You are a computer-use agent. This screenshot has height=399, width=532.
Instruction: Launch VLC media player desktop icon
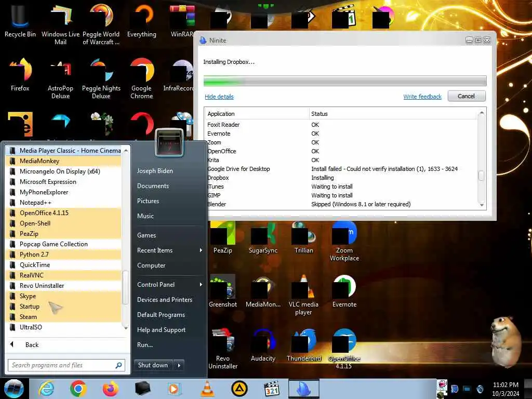303,295
